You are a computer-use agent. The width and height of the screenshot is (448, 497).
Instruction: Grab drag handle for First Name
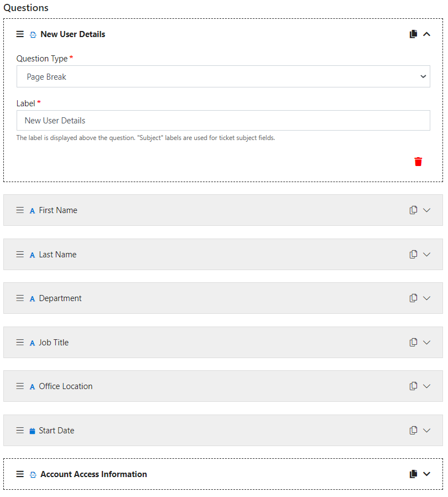[20, 210]
